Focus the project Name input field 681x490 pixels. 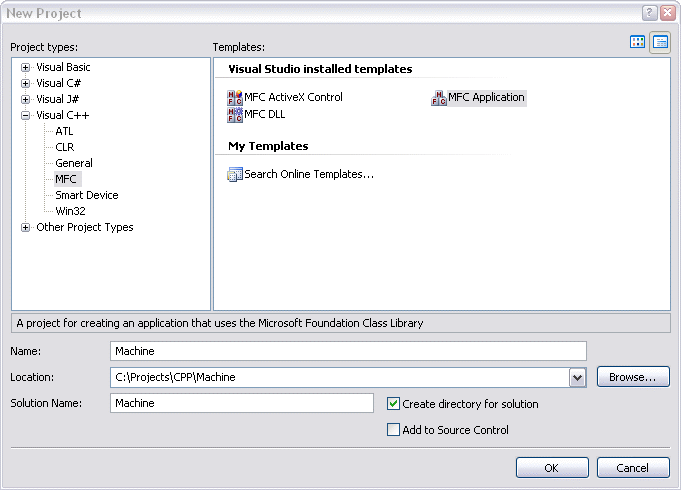[348, 351]
